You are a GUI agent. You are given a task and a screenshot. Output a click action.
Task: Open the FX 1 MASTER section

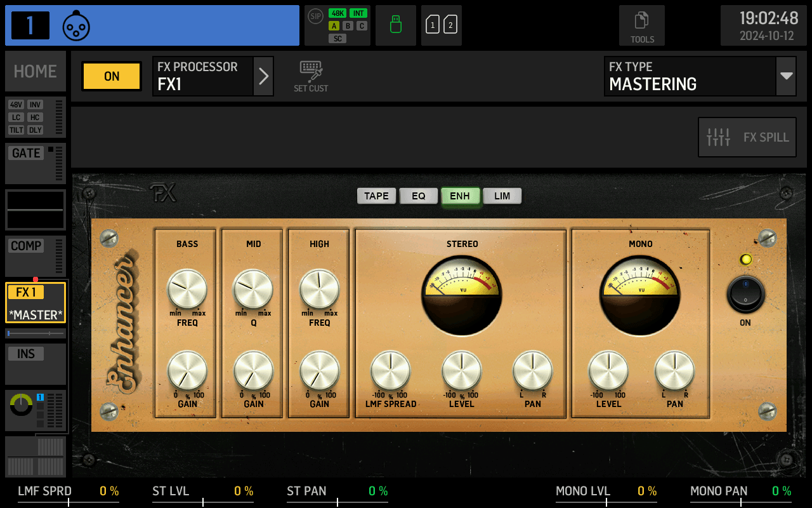[36, 302]
